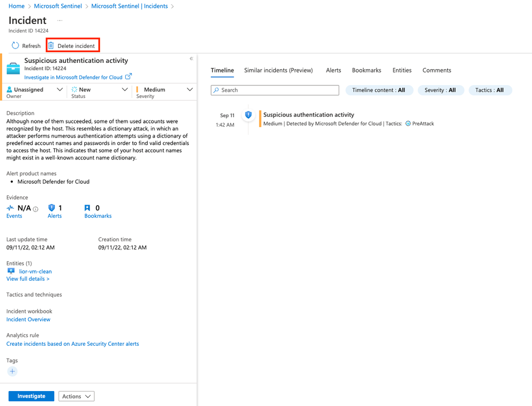Switch to the Bookmarks tab
The width and height of the screenshot is (532, 406).
[366, 70]
